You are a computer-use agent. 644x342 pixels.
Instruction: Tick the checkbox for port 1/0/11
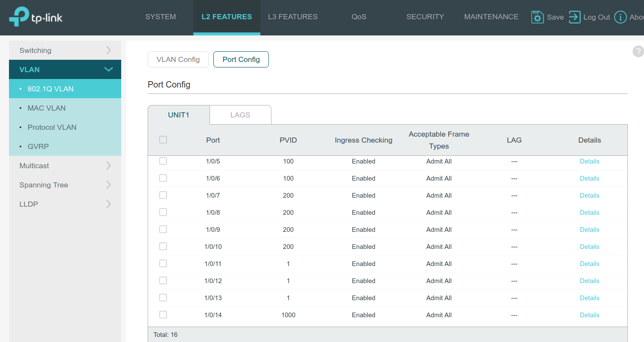pyautogui.click(x=163, y=263)
